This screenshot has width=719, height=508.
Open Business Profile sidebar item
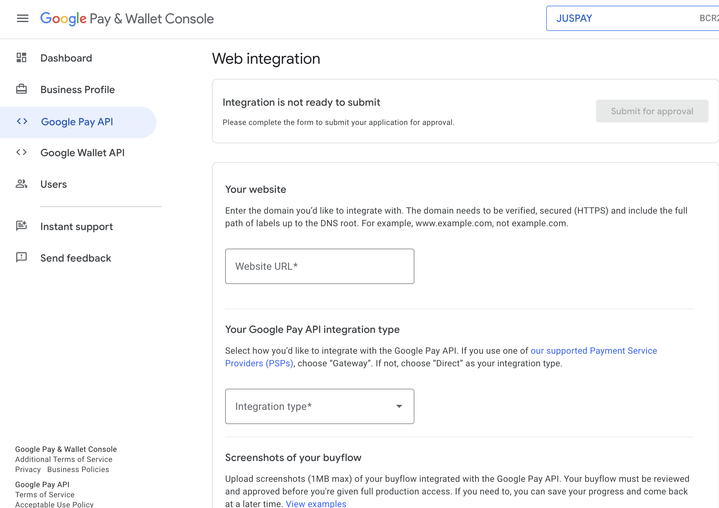(77, 90)
